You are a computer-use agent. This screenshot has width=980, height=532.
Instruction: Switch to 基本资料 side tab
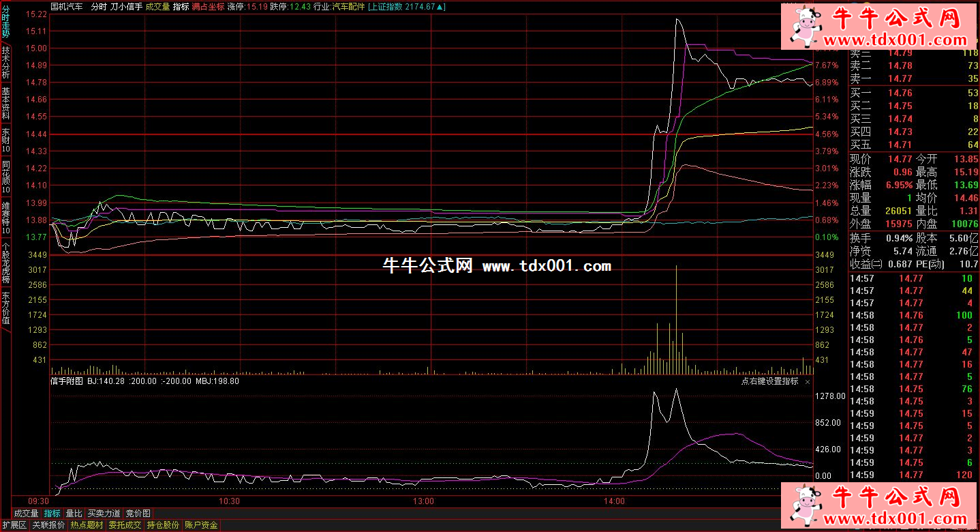[5, 104]
